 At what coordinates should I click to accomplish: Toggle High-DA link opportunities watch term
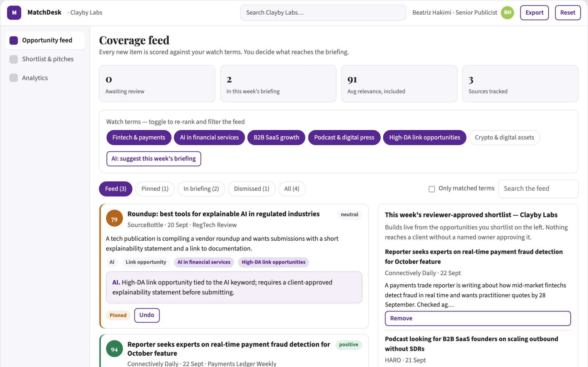(425, 137)
